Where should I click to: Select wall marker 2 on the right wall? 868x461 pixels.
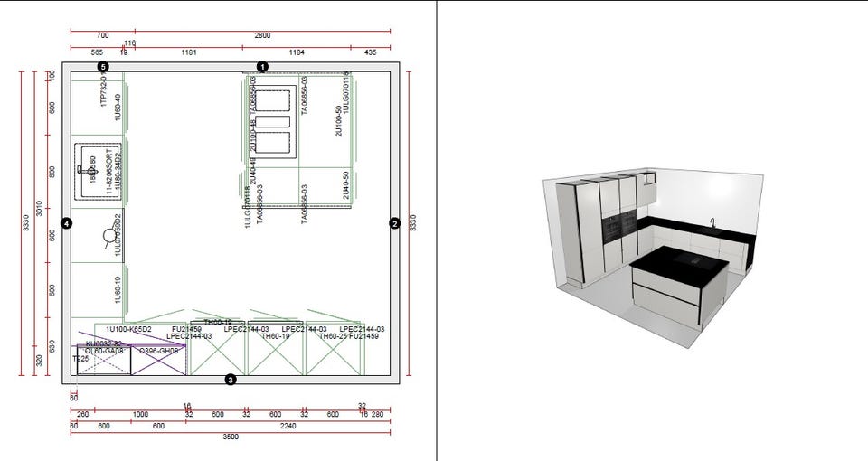(394, 223)
